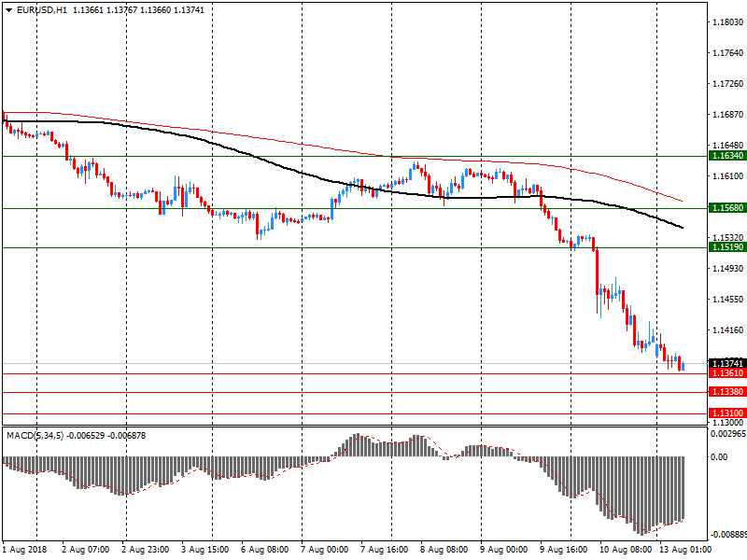Click the 1.16870 price scale value
Image resolution: width=747 pixels, height=560 pixels.
[x=727, y=114]
